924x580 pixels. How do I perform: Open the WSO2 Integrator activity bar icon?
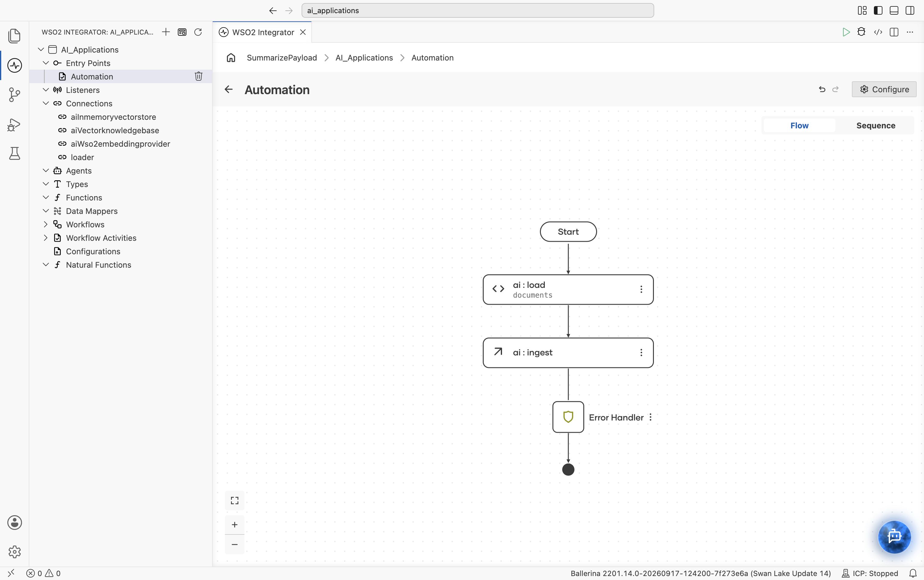tap(15, 65)
